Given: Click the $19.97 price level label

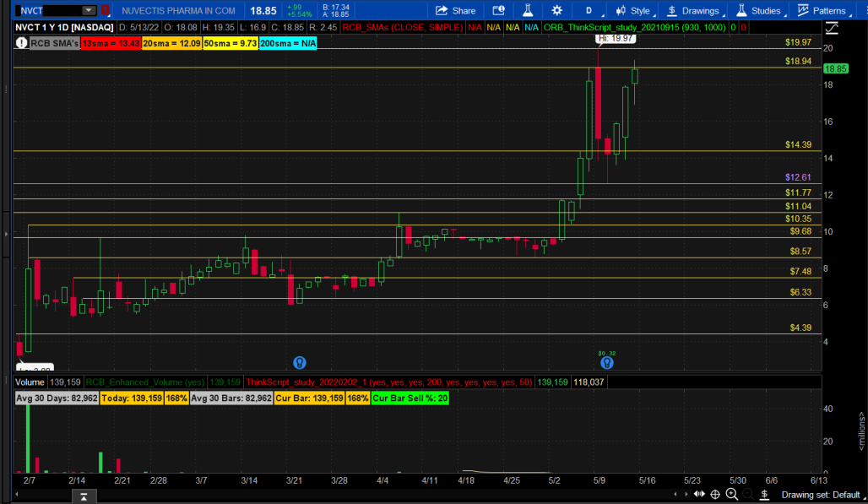Looking at the screenshot, I should (798, 42).
